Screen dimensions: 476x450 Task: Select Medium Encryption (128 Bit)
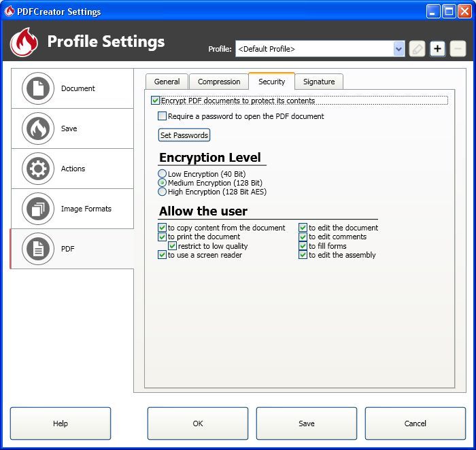pyautogui.click(x=162, y=183)
